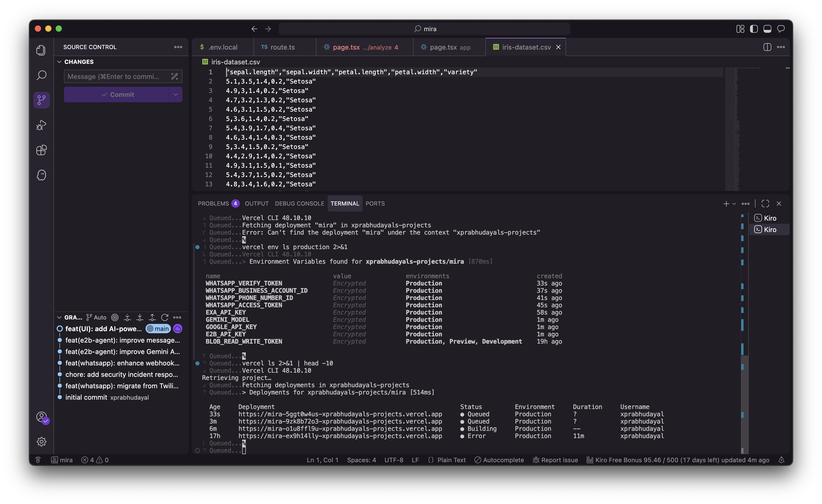Open the Search view in activity bar
The width and height of the screenshot is (822, 504).
(41, 75)
